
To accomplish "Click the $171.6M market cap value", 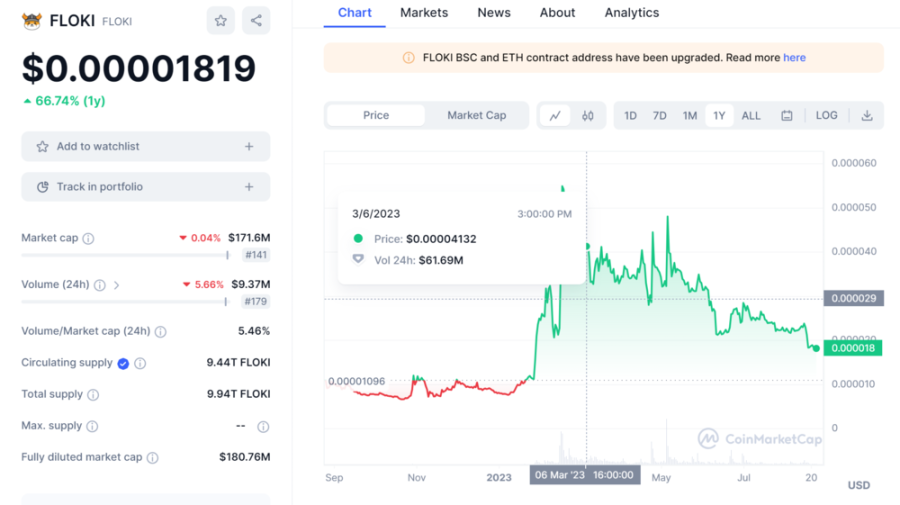I will pyautogui.click(x=249, y=238).
